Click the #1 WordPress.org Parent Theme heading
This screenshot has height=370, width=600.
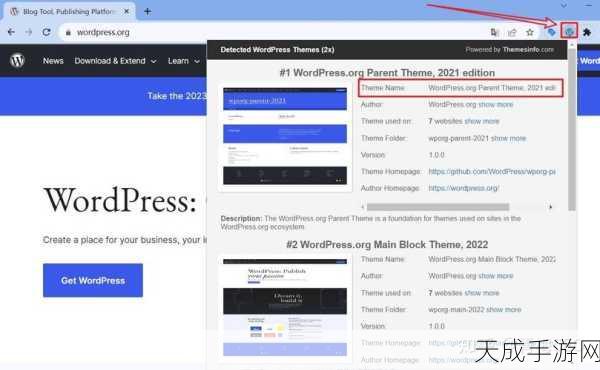click(387, 73)
